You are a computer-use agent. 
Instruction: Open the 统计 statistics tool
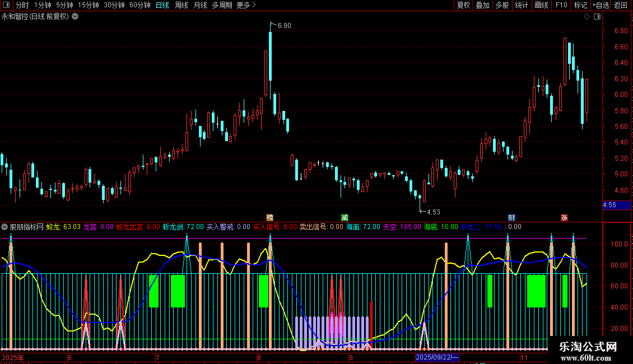pyautogui.click(x=521, y=5)
